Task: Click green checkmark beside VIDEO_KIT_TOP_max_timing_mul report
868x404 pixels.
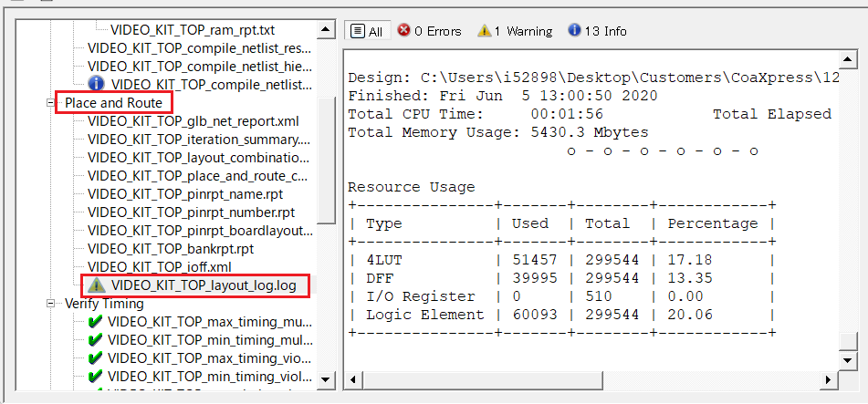Action: pyautogui.click(x=95, y=322)
